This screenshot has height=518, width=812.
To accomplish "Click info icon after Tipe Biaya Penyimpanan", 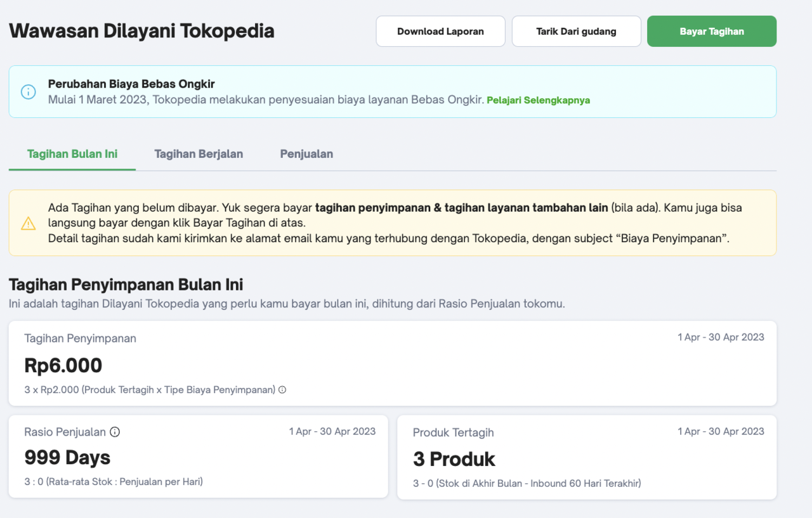I will coord(282,390).
